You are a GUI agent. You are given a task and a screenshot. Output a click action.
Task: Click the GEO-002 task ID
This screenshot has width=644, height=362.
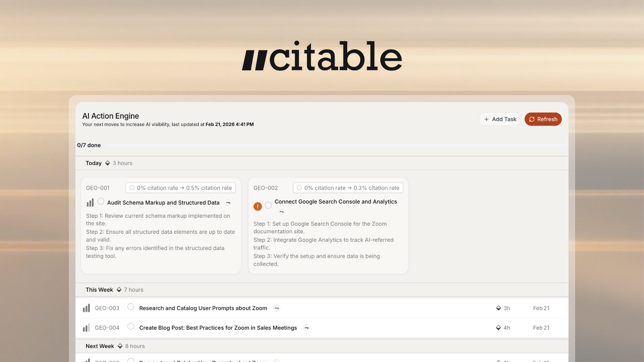266,188
